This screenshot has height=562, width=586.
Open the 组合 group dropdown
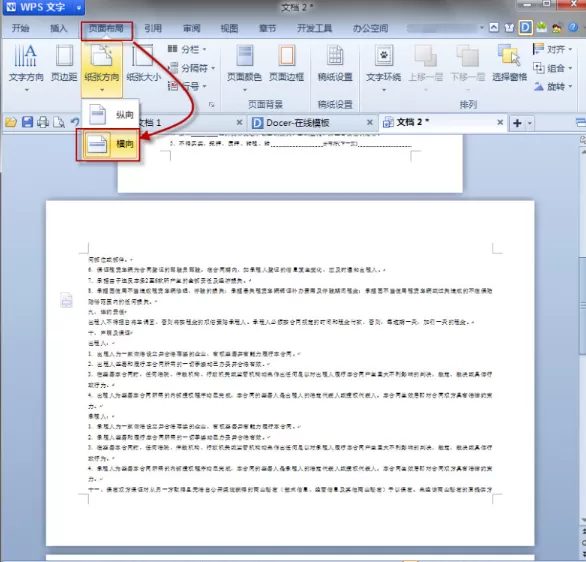(552, 68)
